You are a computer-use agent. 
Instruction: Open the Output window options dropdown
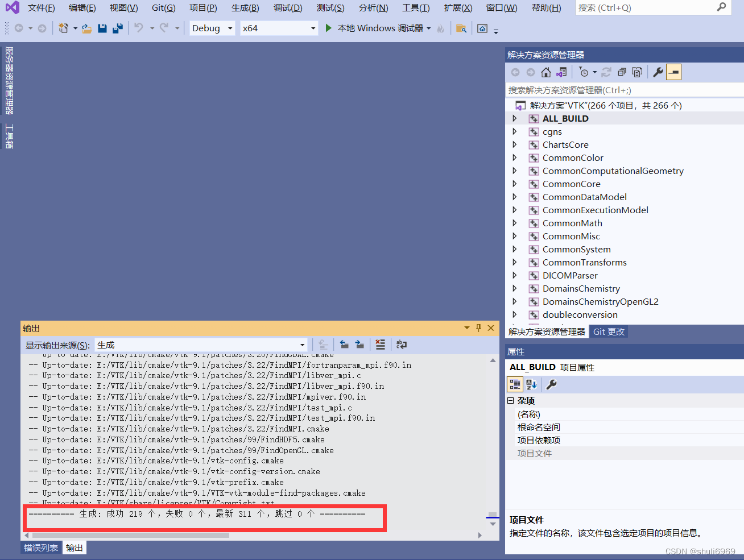[467, 328]
